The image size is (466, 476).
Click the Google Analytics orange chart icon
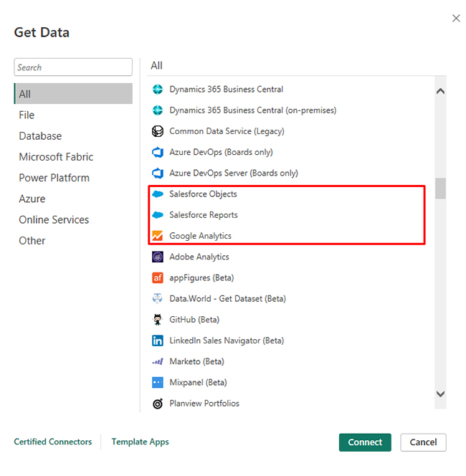pyautogui.click(x=157, y=236)
